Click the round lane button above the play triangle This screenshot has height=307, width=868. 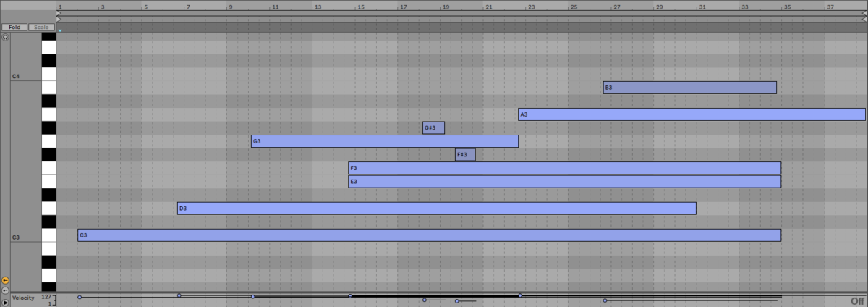5,290
